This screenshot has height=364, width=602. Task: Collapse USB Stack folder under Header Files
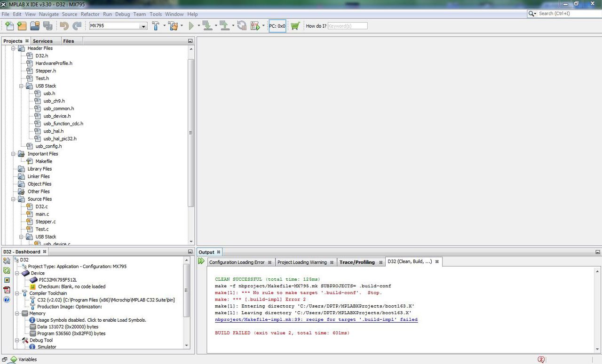[22, 86]
